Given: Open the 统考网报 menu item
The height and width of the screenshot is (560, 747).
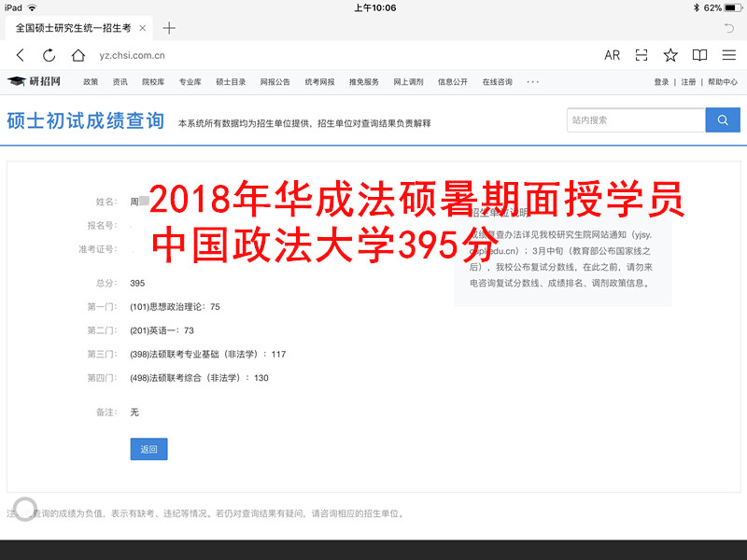Looking at the screenshot, I should click(x=319, y=82).
